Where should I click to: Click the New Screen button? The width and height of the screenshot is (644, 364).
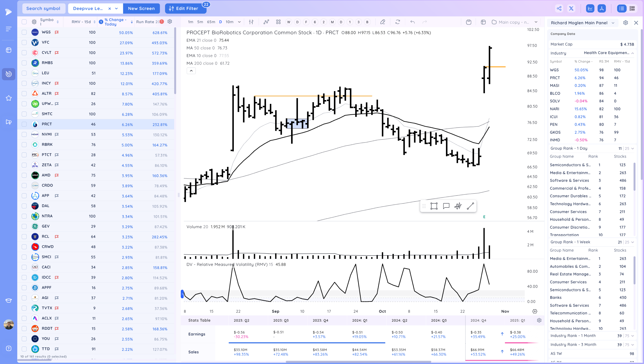tap(141, 9)
